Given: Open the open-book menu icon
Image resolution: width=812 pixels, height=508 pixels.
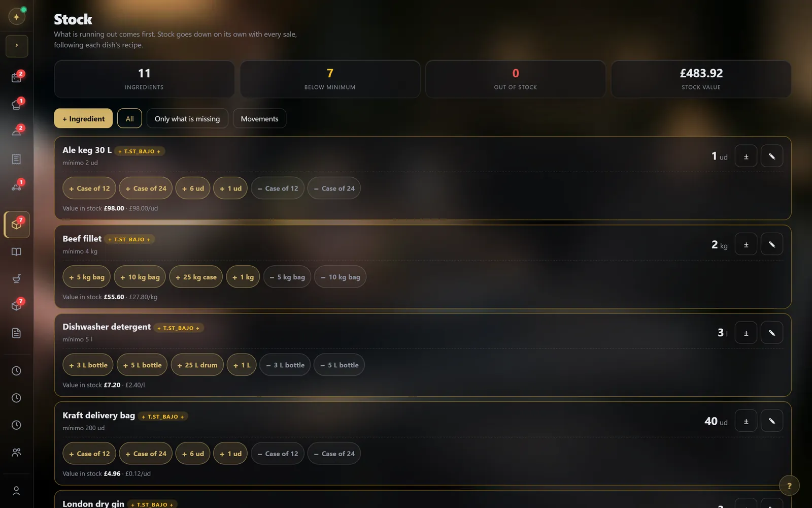Looking at the screenshot, I should tap(17, 252).
